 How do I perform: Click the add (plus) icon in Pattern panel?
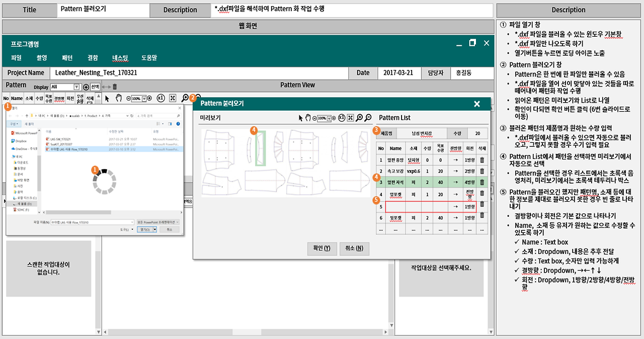pos(86,87)
